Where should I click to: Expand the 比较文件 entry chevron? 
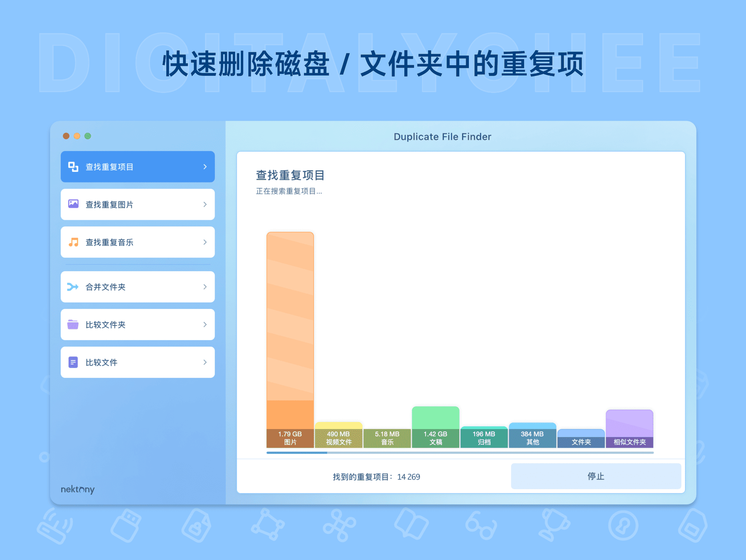pyautogui.click(x=205, y=362)
